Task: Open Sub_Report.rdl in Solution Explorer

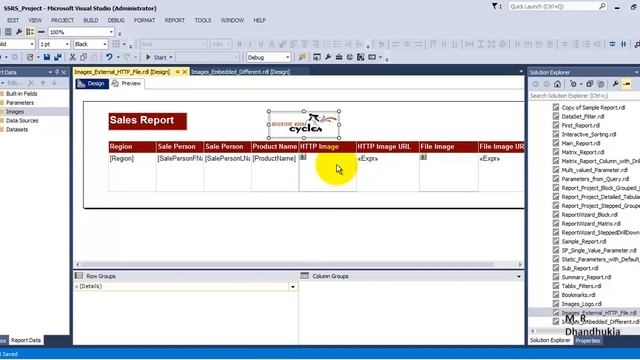Action: pos(580,268)
